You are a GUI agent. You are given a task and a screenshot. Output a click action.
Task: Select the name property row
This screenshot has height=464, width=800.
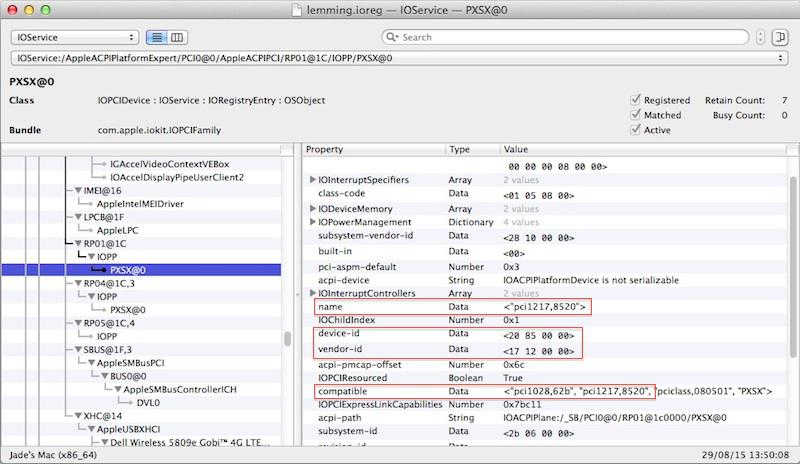pyautogui.click(x=544, y=306)
